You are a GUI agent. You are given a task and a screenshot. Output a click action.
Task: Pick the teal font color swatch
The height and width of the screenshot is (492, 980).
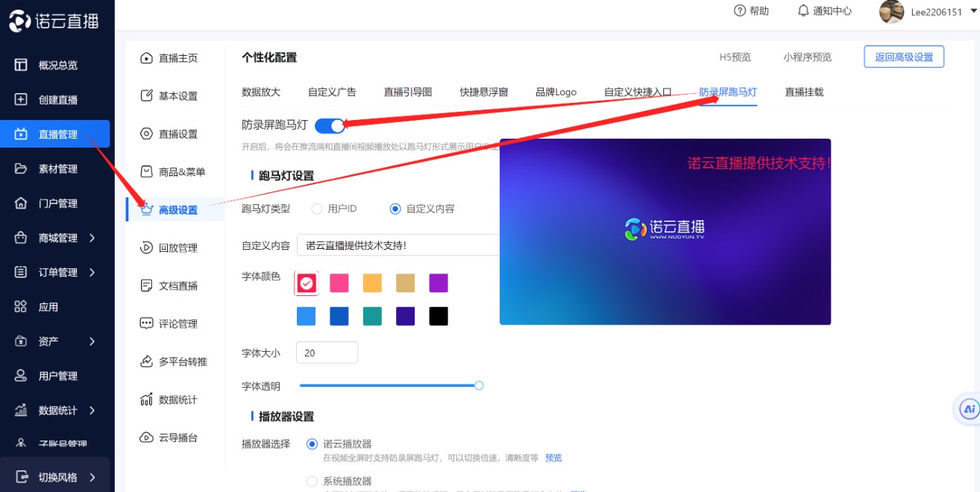point(372,316)
